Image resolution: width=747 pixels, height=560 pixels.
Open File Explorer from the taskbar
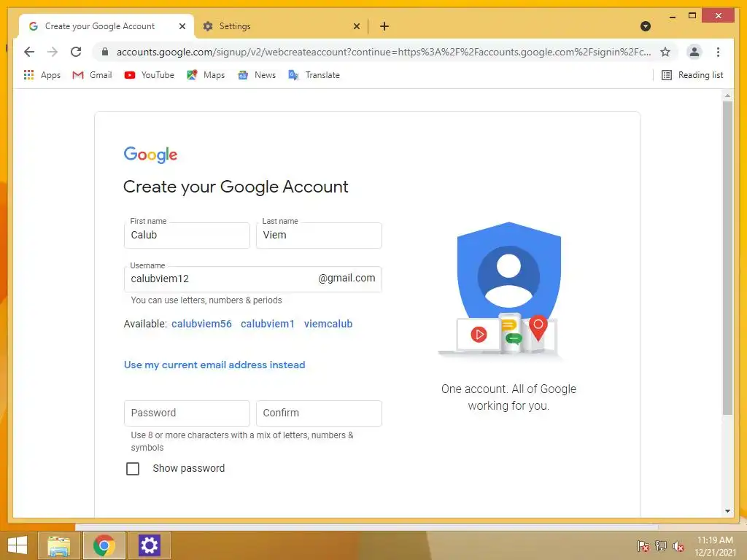point(58,545)
